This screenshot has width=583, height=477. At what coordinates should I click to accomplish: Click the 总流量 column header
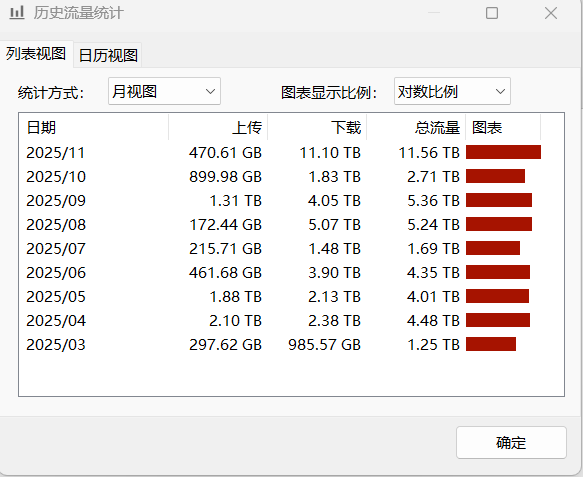pyautogui.click(x=416, y=128)
